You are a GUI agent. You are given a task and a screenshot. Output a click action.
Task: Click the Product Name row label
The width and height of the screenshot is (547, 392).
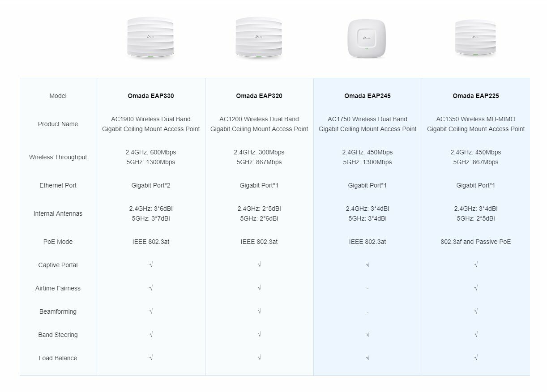coord(58,124)
